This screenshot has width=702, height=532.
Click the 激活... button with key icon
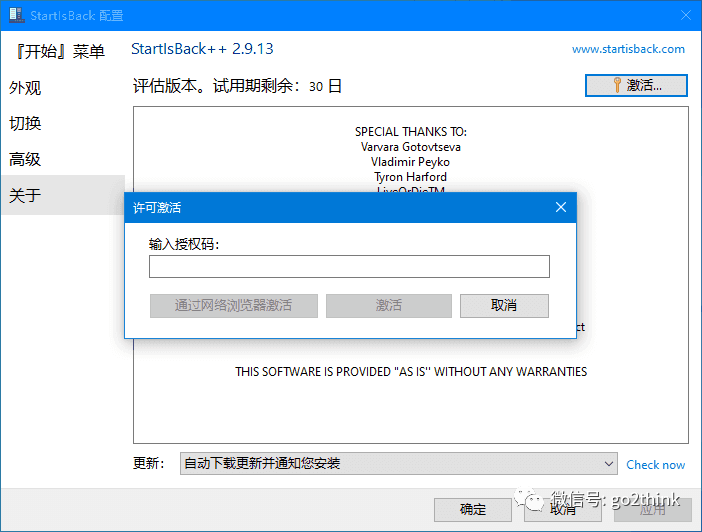pos(636,85)
